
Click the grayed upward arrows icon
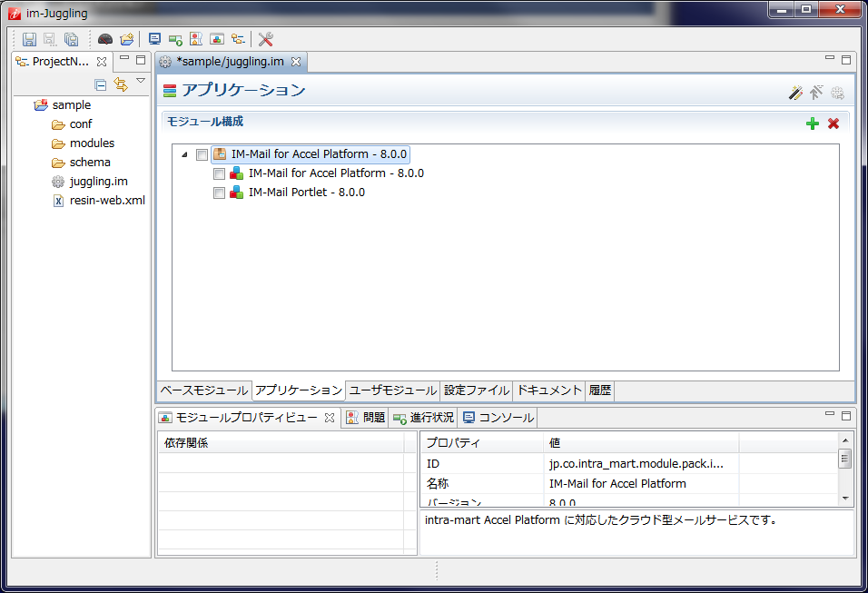click(x=816, y=93)
